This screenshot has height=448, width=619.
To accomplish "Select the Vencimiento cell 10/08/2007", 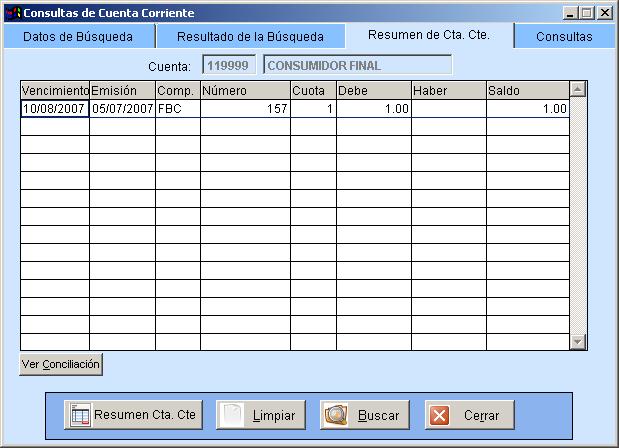I will (x=55, y=109).
